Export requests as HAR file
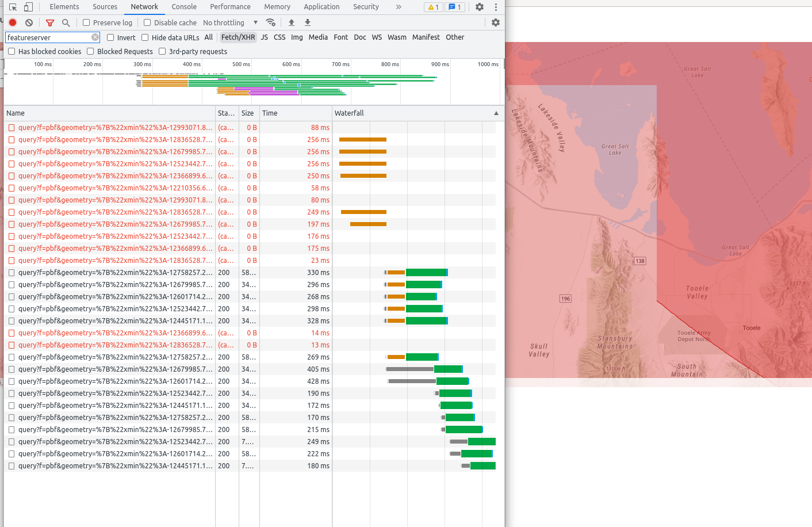The height and width of the screenshot is (527, 812). [307, 22]
